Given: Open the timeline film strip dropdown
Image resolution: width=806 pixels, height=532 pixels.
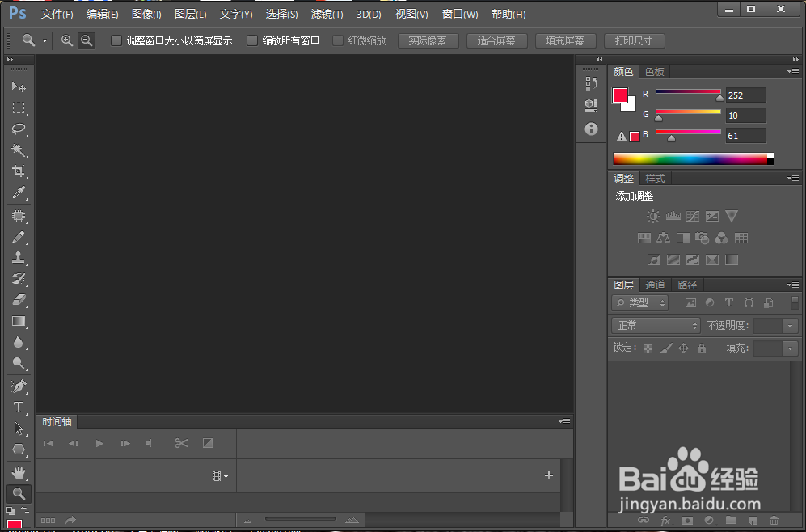Looking at the screenshot, I should (220, 476).
